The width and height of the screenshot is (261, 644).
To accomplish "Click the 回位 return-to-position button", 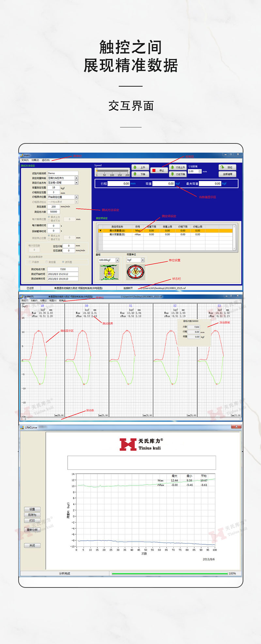I will coord(227,167).
